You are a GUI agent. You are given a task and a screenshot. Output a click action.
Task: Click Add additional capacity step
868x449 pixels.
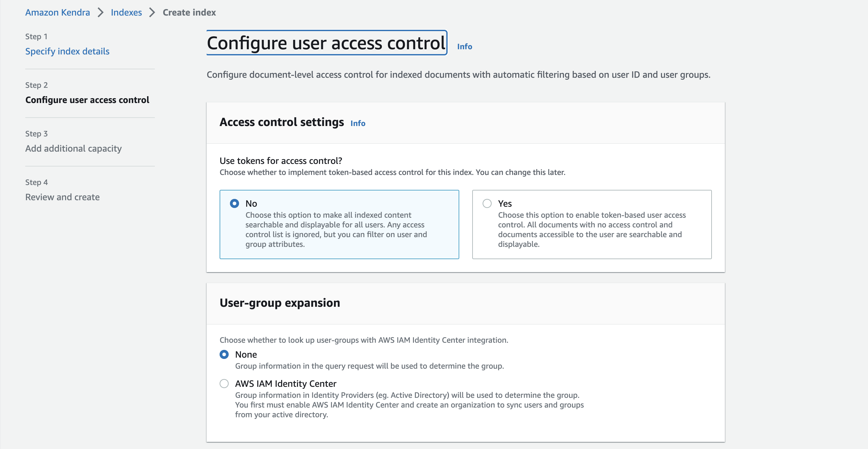73,148
